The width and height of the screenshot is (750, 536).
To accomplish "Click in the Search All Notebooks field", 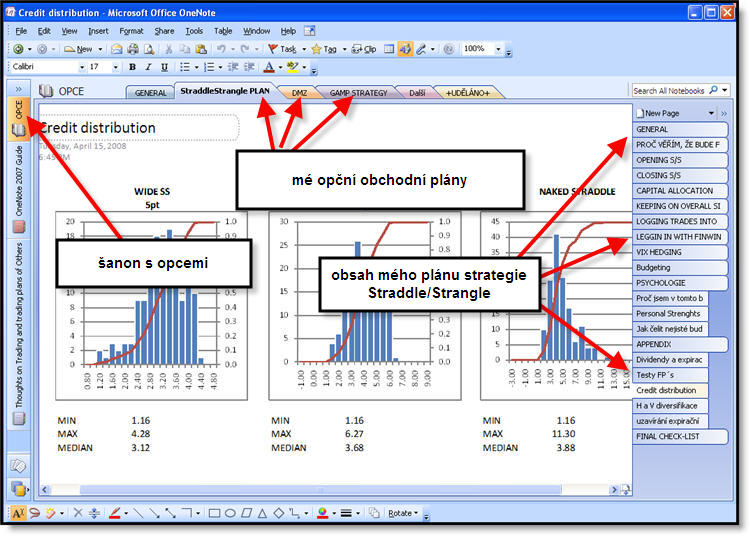I will tap(670, 90).
